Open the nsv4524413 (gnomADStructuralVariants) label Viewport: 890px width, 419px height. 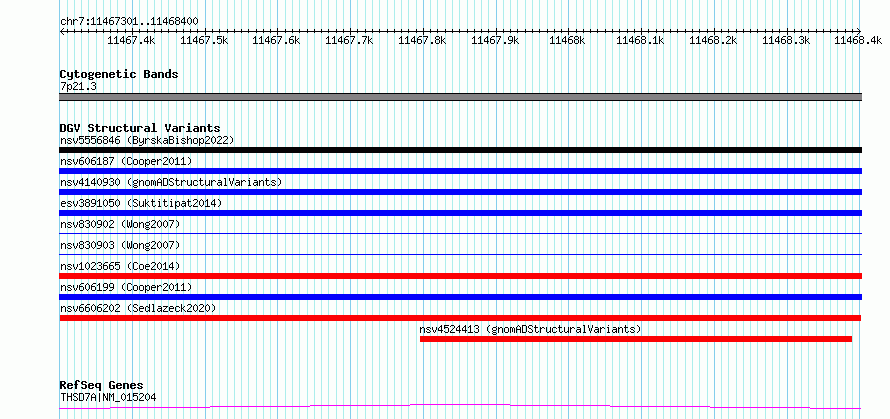[530, 329]
